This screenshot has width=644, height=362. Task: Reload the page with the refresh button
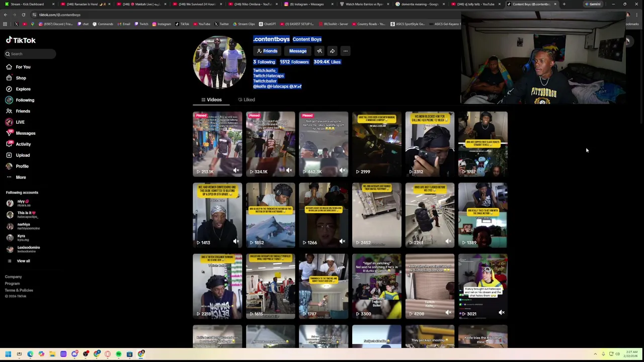pyautogui.click(x=23, y=15)
